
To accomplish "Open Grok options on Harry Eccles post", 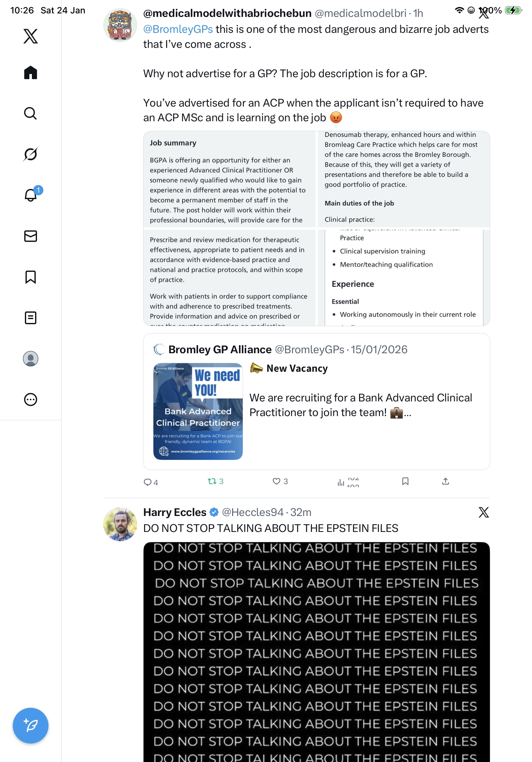I will click(x=484, y=512).
